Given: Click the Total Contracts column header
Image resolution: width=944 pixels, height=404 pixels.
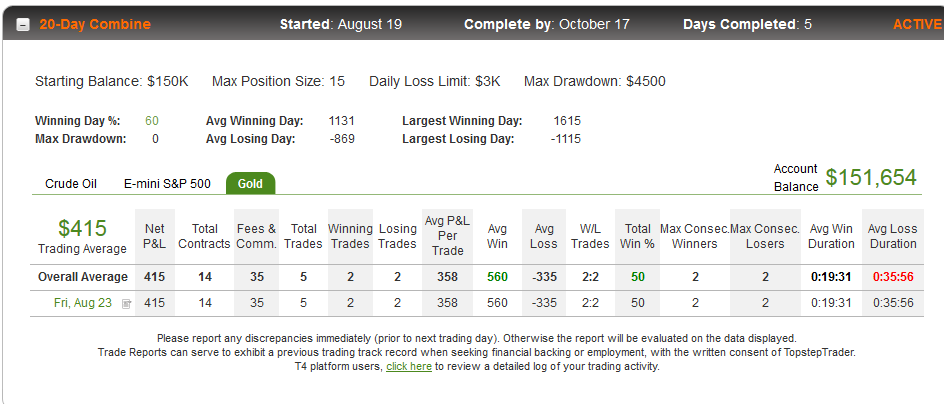Looking at the screenshot, I should tap(205, 236).
